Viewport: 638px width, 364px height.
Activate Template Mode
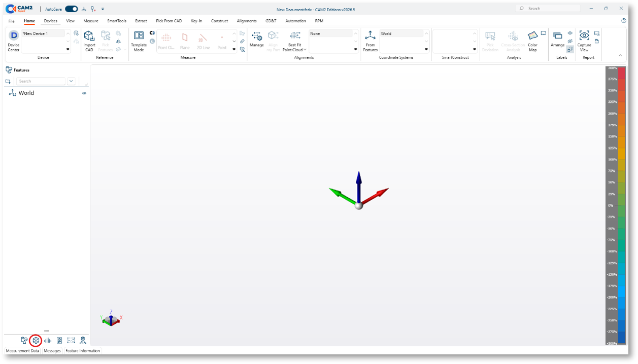coord(139,41)
